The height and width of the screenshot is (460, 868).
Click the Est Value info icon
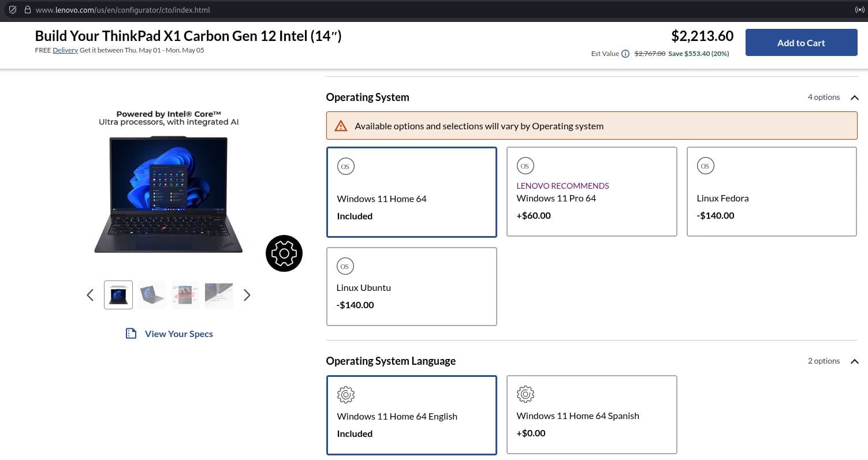(x=625, y=54)
